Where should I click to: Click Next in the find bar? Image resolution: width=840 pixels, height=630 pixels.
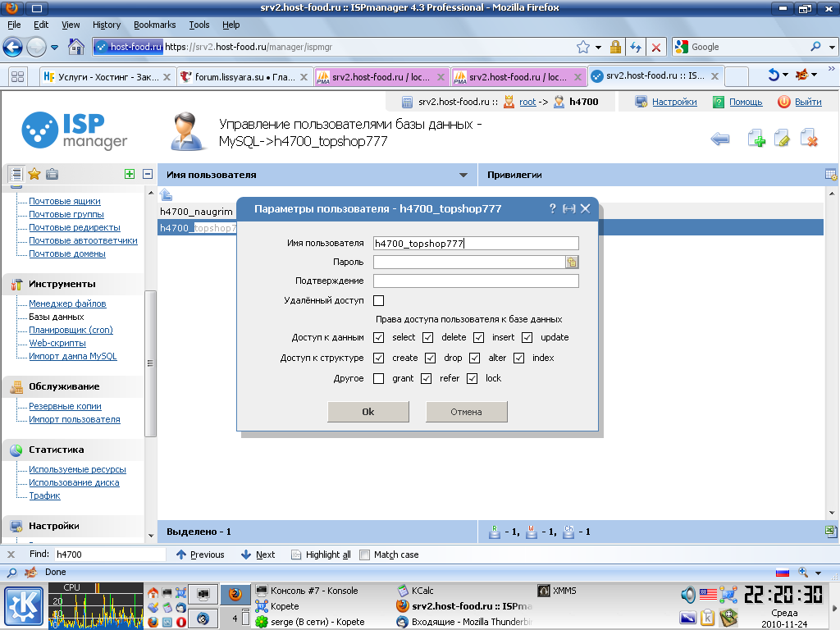coord(258,555)
